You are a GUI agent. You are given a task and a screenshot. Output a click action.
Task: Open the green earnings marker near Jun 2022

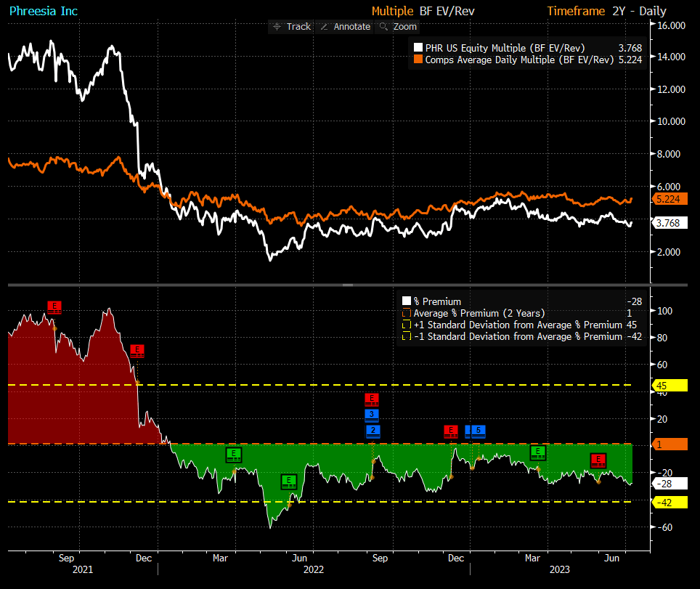tap(289, 482)
